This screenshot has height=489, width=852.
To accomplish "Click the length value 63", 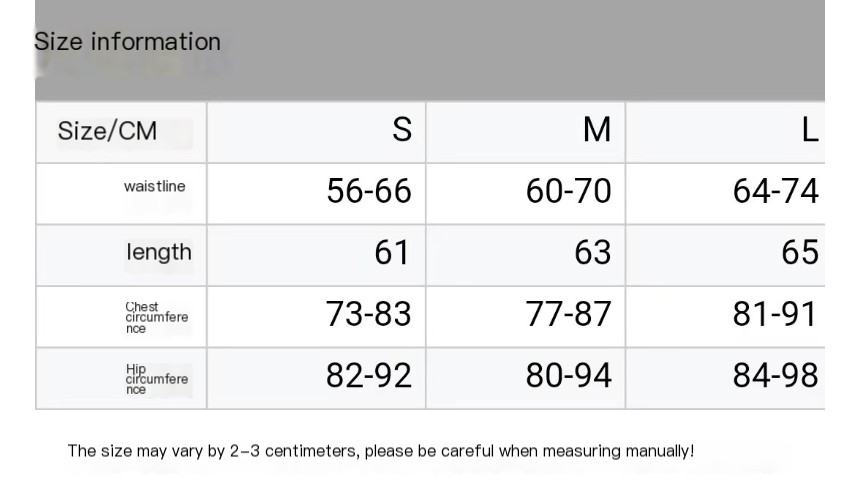I will [x=593, y=253].
